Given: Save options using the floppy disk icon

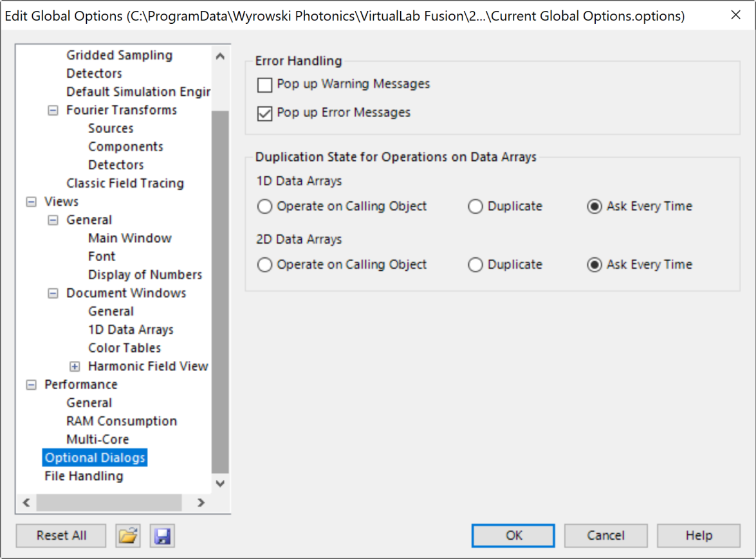Looking at the screenshot, I should click(163, 535).
